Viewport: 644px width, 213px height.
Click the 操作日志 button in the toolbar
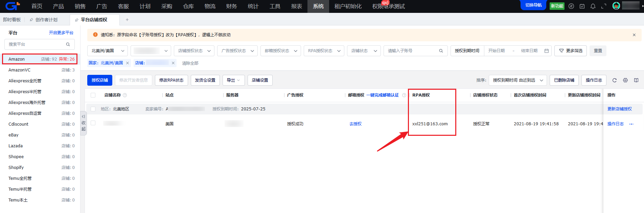tap(594, 80)
